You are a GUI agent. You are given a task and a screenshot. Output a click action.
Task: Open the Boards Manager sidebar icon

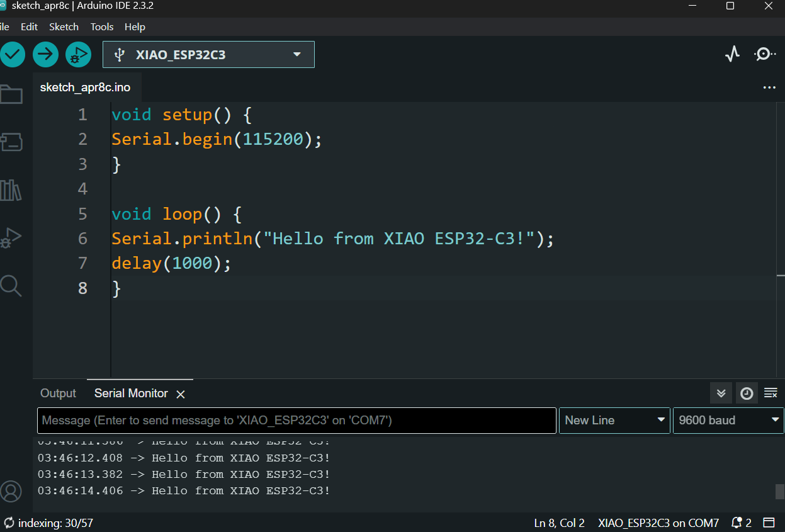tap(11, 142)
